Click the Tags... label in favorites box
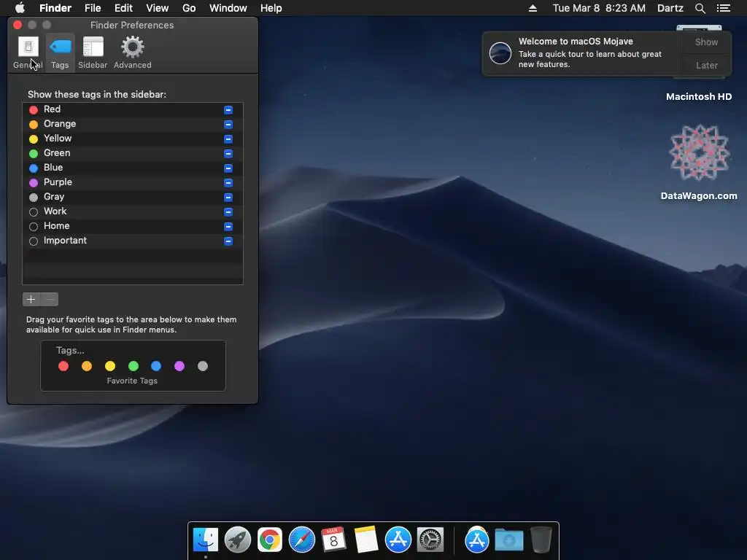 click(x=70, y=351)
